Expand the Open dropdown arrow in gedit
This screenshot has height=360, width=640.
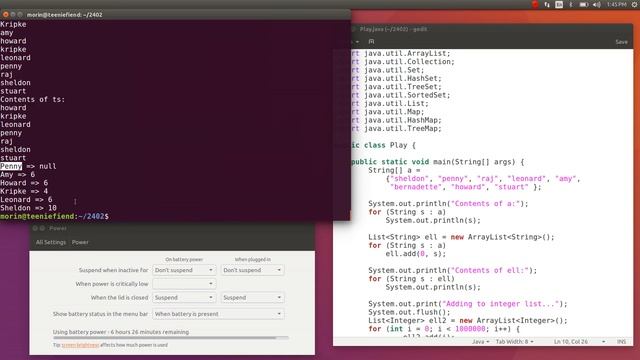pyautogui.click(x=357, y=42)
